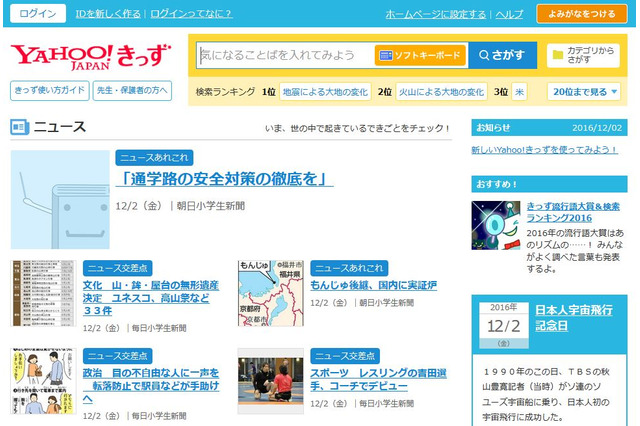Click the おすすめ mascot thumbnail image
This screenshot has height=426, width=640.
pyautogui.click(x=496, y=225)
